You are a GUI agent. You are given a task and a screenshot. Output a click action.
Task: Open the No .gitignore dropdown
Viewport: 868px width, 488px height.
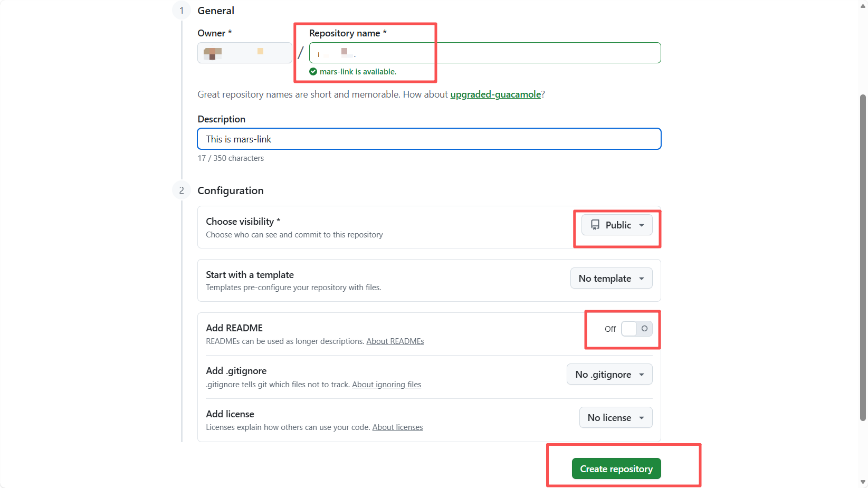click(x=609, y=375)
